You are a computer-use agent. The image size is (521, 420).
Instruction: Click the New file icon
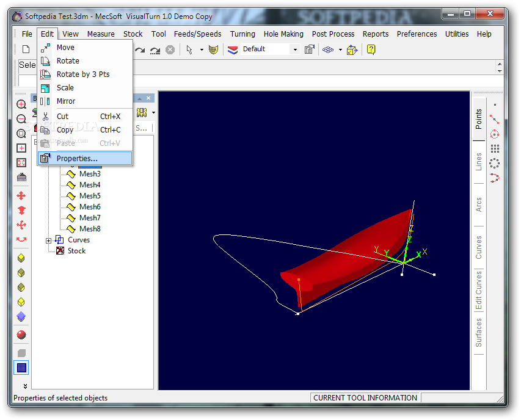26,49
